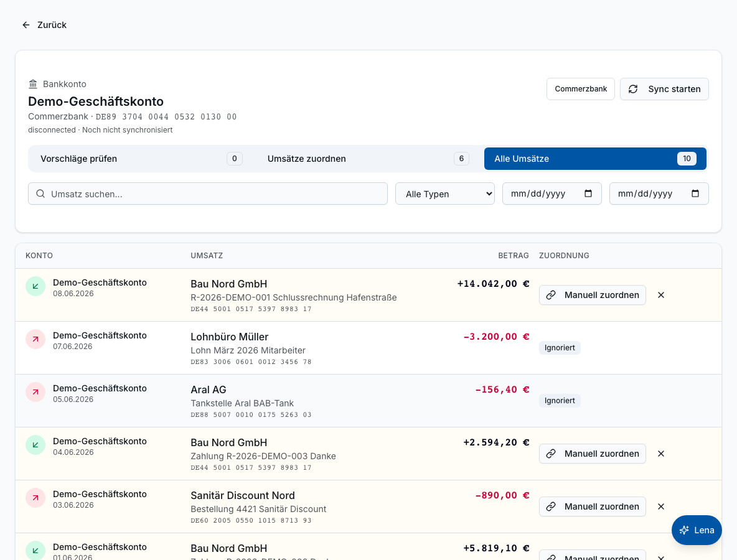Switch to Umsätze zuordnen tab

pyautogui.click(x=368, y=159)
